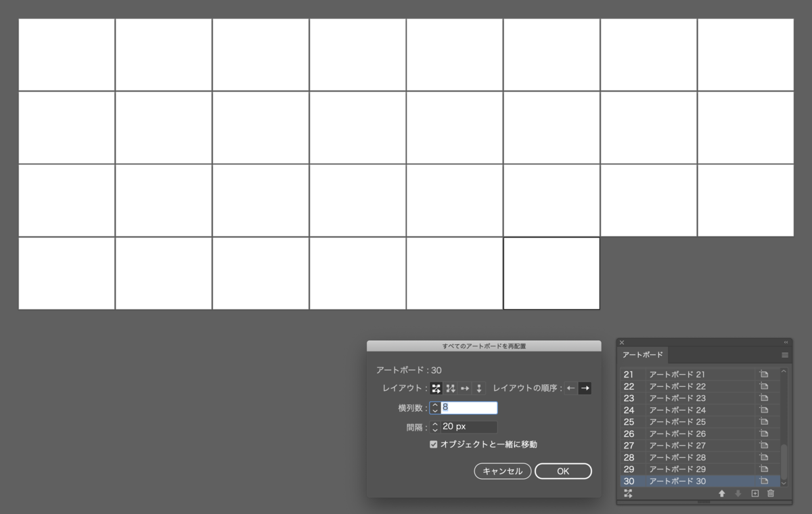Select row アートボード 21 in list
The image size is (812, 514).
click(700, 374)
